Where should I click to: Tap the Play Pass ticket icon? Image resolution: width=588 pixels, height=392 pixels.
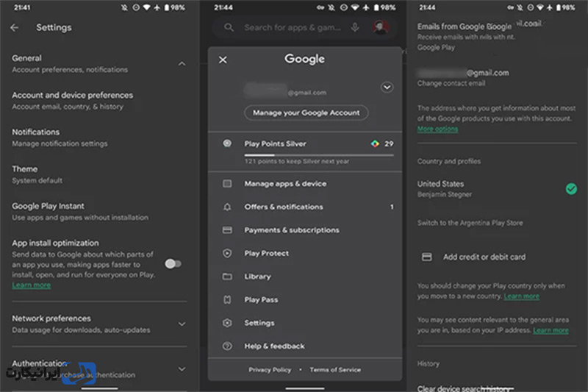[227, 300]
